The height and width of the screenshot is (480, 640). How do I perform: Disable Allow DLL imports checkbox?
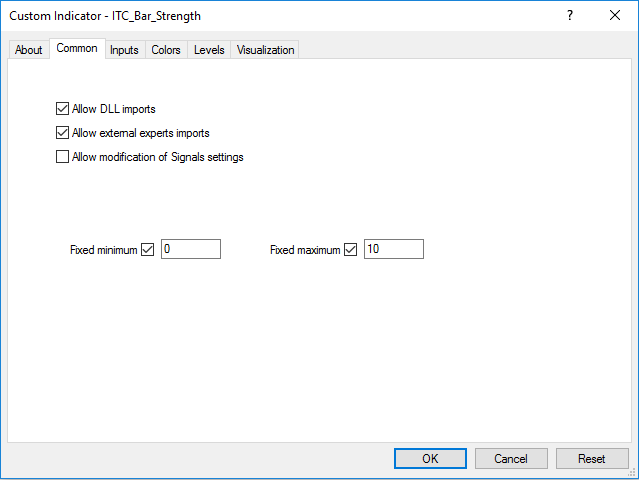pos(63,108)
